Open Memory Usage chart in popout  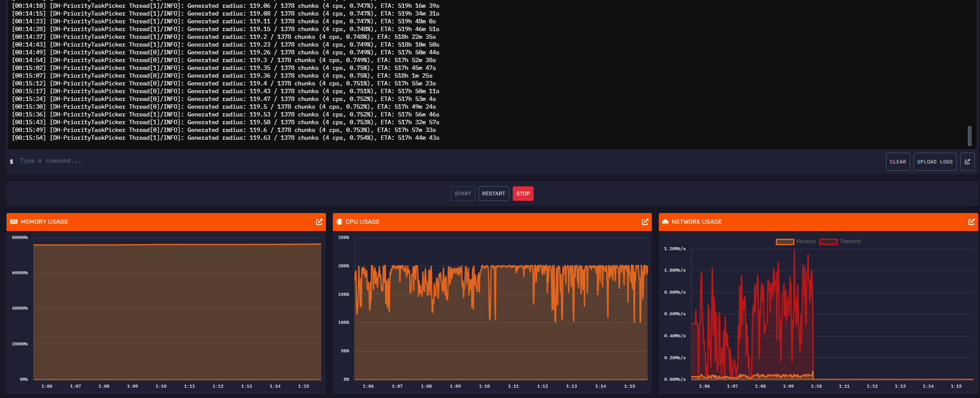point(319,222)
